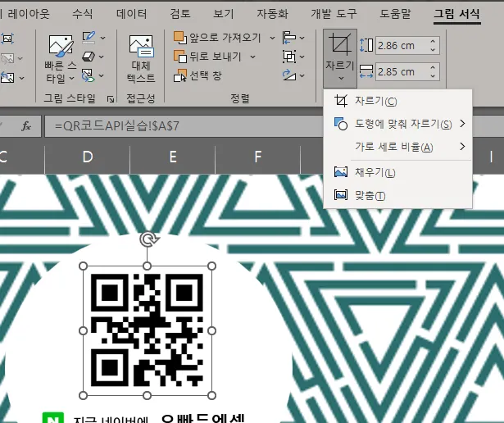504x423 pixels.
Task: Click the shape width icon beside 2.85 cm
Action: pos(366,71)
